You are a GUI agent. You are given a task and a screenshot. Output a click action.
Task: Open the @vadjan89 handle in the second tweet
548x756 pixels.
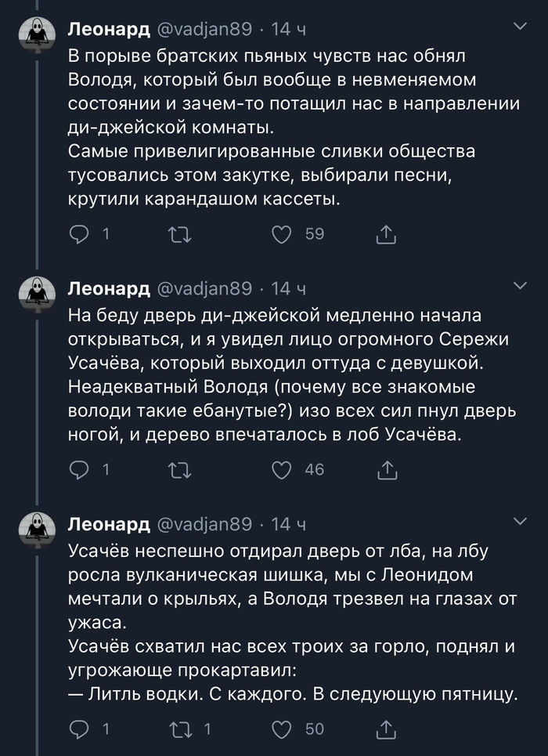click(x=205, y=288)
